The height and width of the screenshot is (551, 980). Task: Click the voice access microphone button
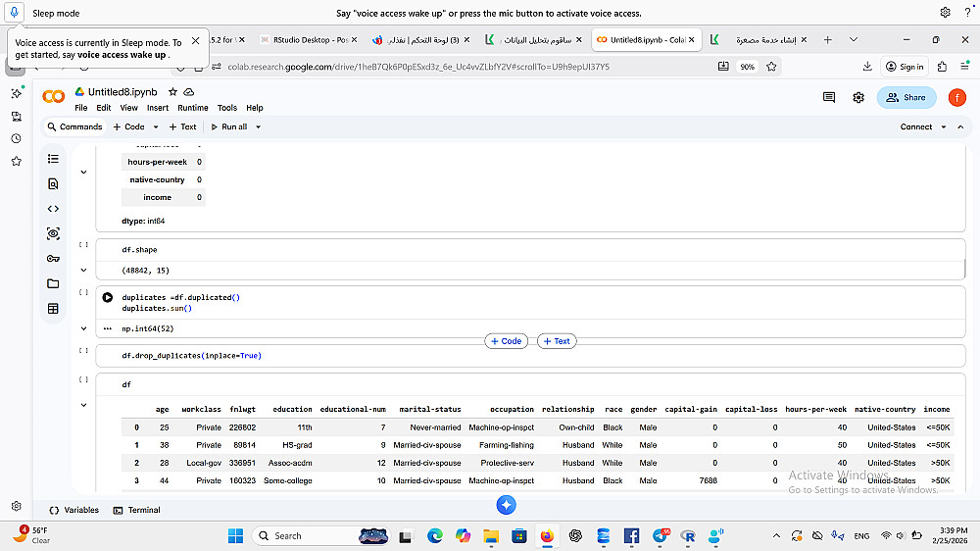point(14,12)
